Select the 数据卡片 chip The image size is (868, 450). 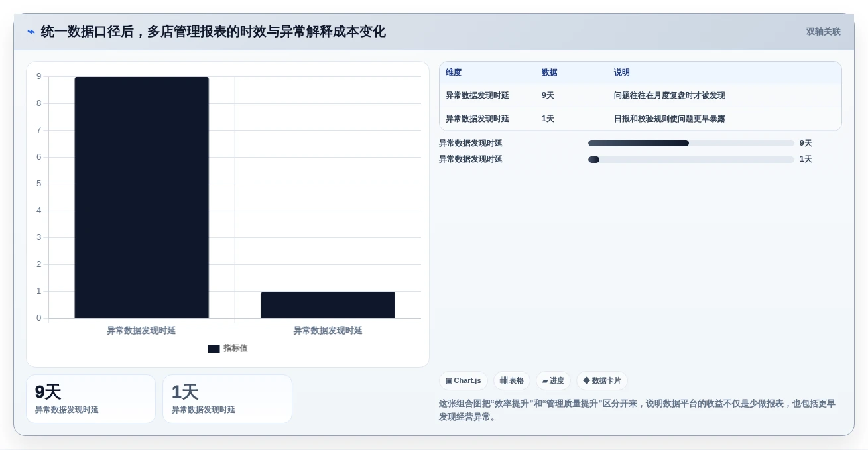click(x=601, y=380)
